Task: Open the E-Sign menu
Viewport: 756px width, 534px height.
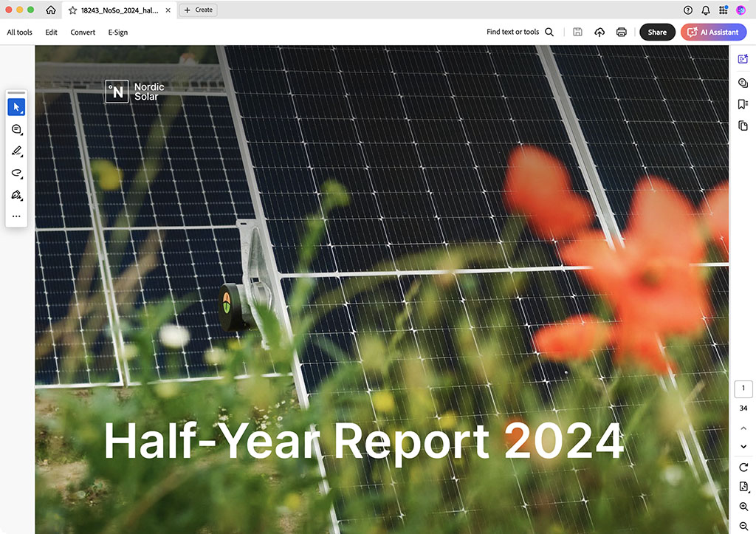Action: 118,32
